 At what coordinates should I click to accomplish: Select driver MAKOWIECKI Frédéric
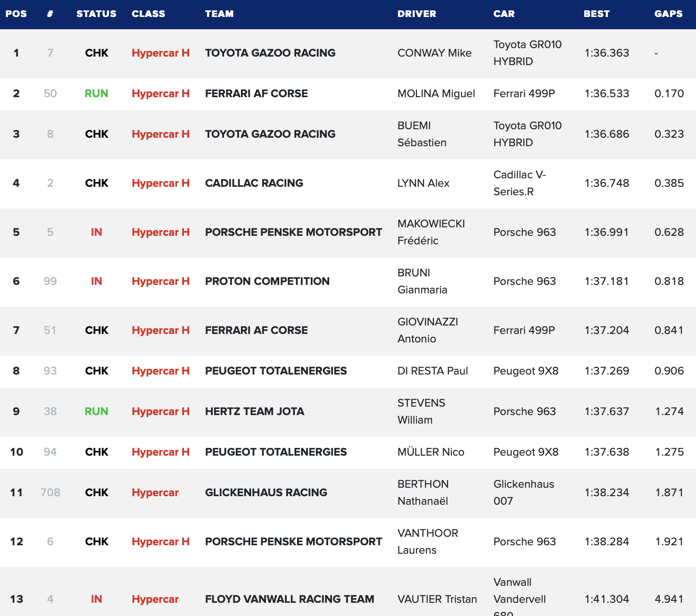point(431,232)
